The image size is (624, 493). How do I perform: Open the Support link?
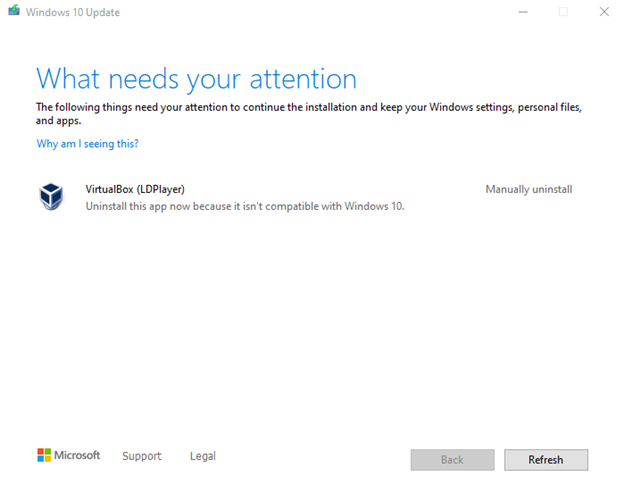[x=142, y=456]
